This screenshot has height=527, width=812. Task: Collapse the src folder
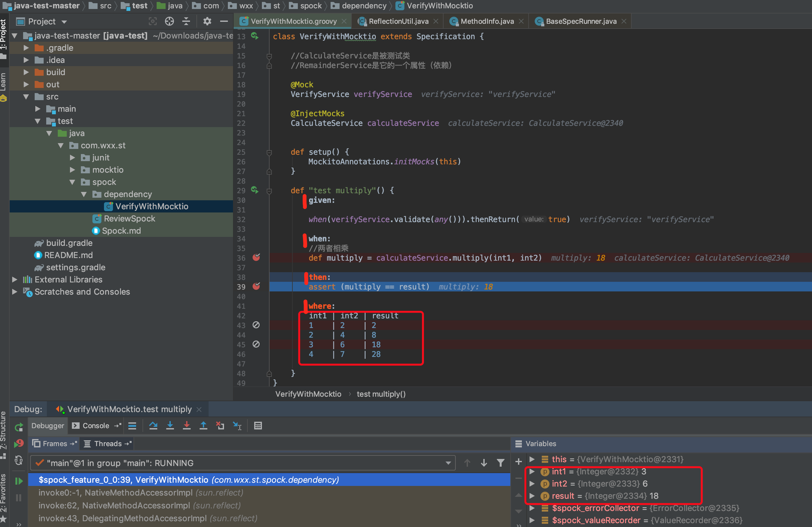pos(26,97)
